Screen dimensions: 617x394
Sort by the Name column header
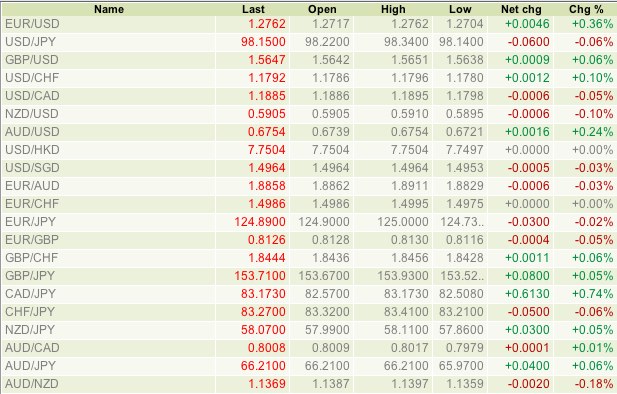tap(109, 9)
